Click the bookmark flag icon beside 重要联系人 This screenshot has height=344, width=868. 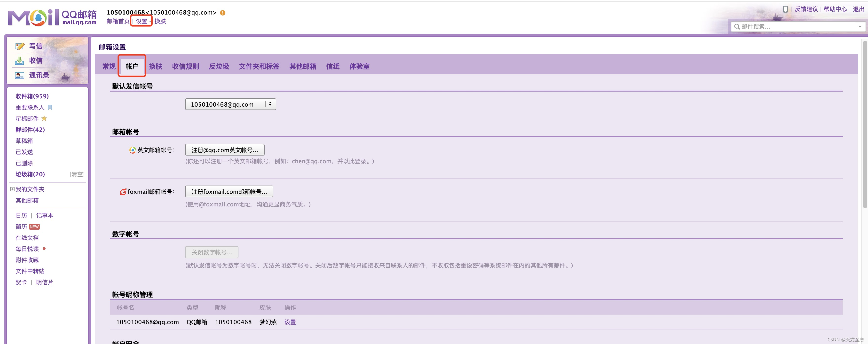50,108
